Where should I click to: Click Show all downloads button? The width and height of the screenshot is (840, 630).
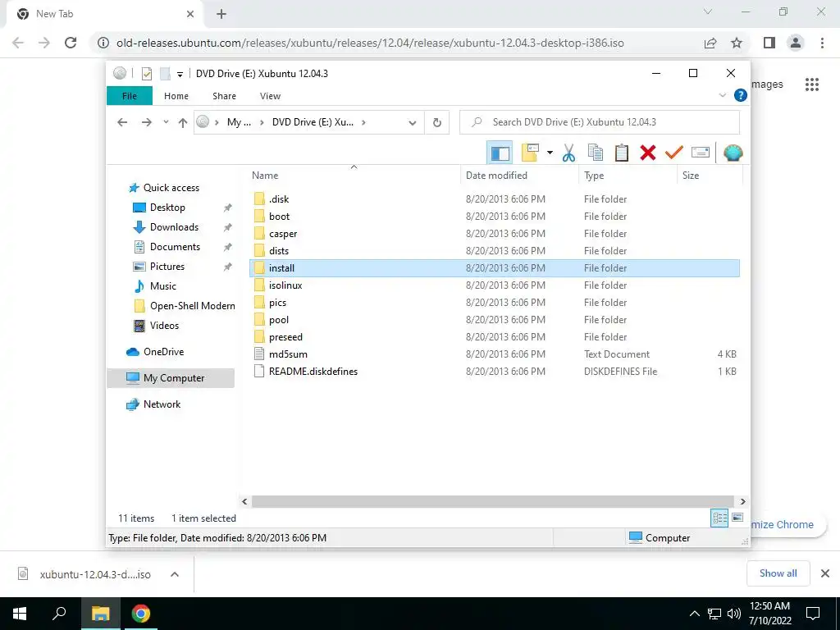pyautogui.click(x=778, y=573)
